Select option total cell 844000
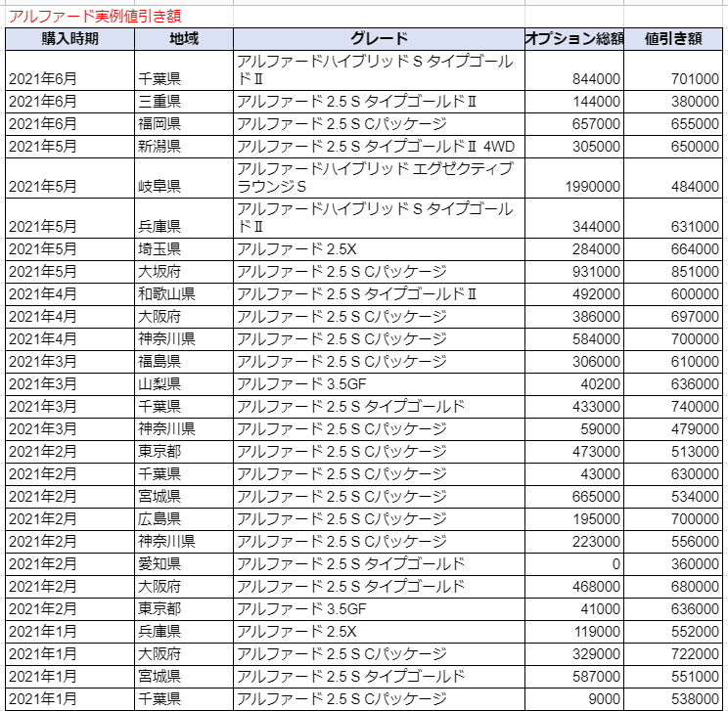This screenshot has height=711, width=728. tap(574, 70)
